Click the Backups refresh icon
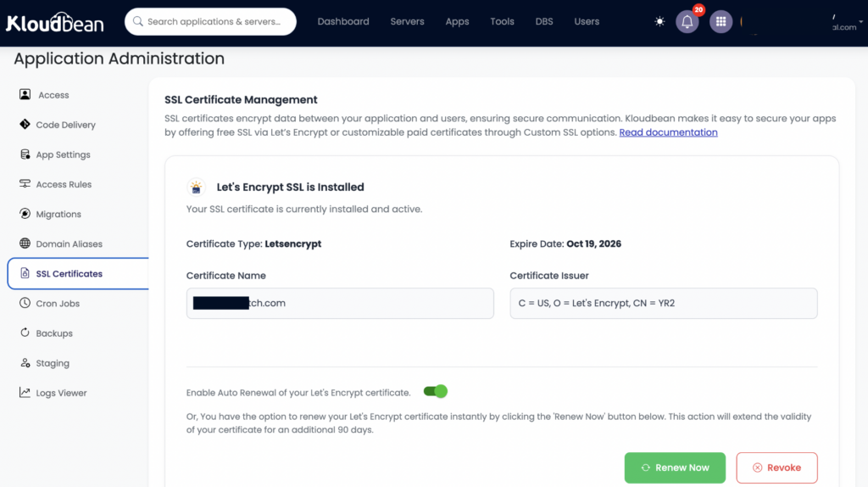868x487 pixels. [x=25, y=333]
